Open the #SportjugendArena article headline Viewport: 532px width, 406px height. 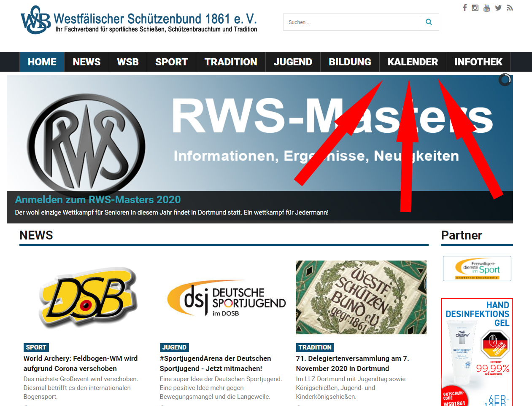pyautogui.click(x=216, y=363)
